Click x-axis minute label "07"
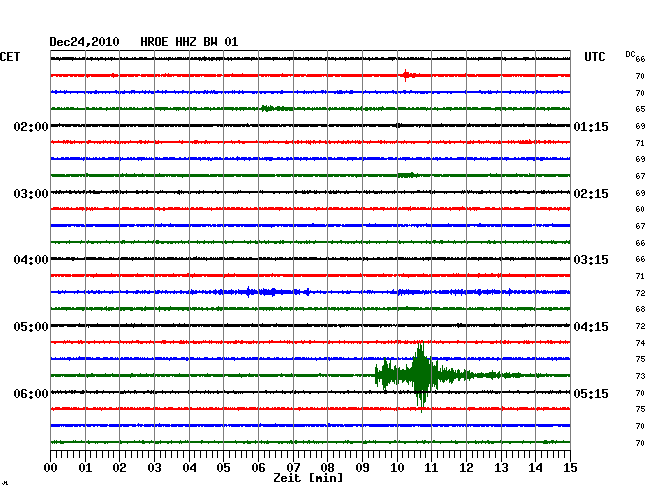The width and height of the screenshot is (650, 494). tap(293, 468)
